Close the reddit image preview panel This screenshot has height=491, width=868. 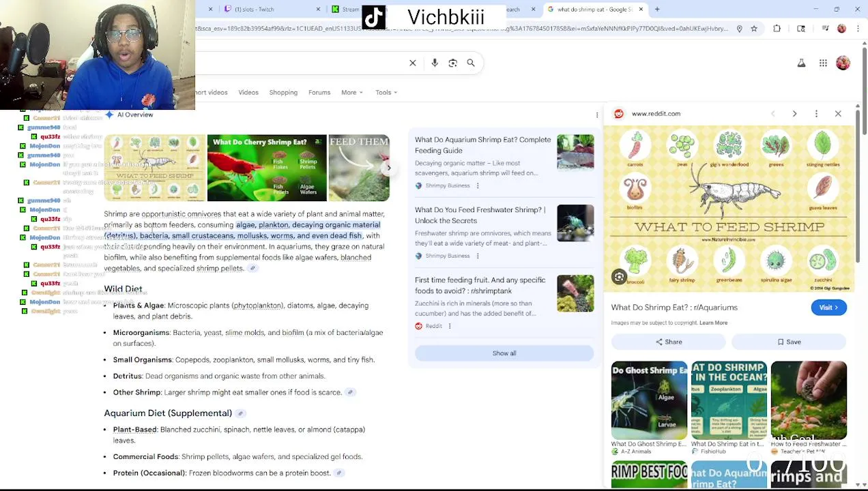click(x=838, y=114)
